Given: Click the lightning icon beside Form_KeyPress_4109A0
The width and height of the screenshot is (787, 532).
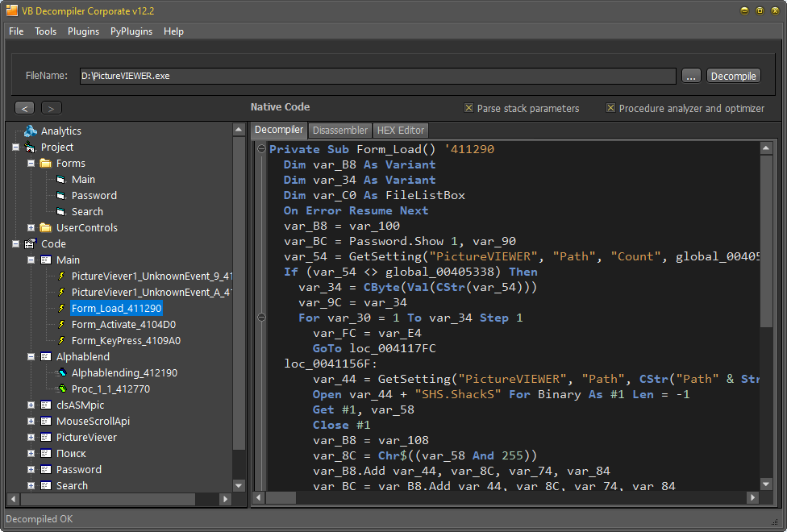Looking at the screenshot, I should click(x=61, y=340).
